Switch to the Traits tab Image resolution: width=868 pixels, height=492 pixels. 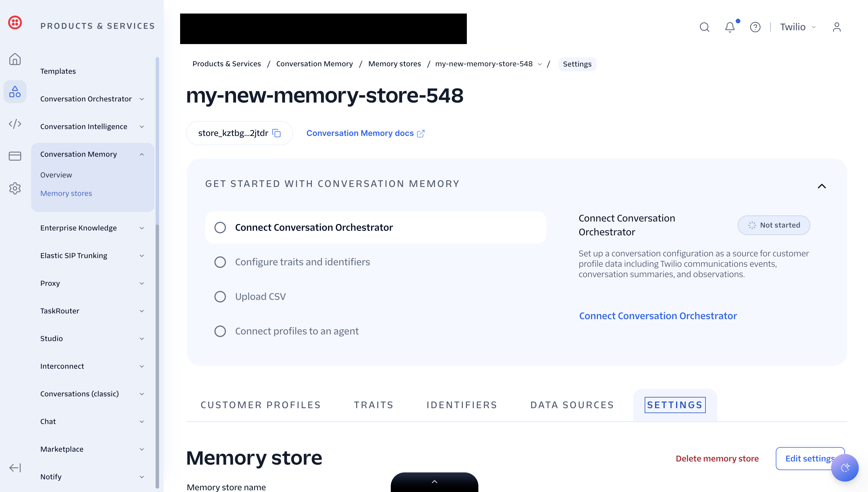pos(373,405)
